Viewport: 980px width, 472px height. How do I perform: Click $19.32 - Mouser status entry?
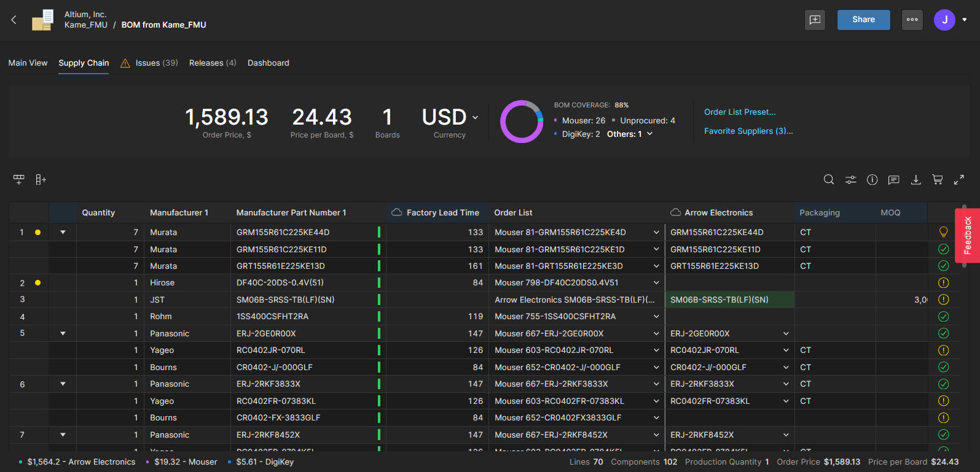point(181,462)
